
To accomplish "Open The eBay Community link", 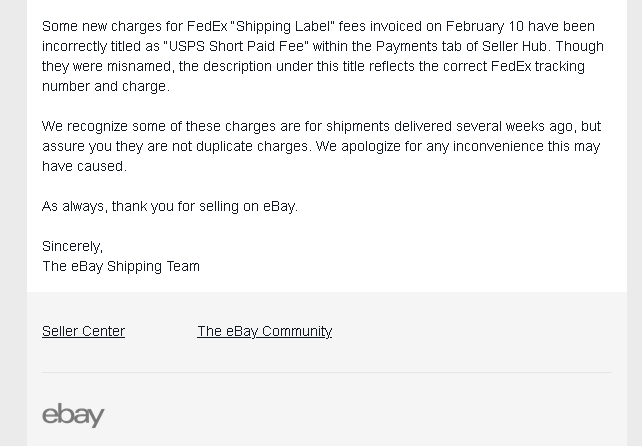I will coord(264,331).
